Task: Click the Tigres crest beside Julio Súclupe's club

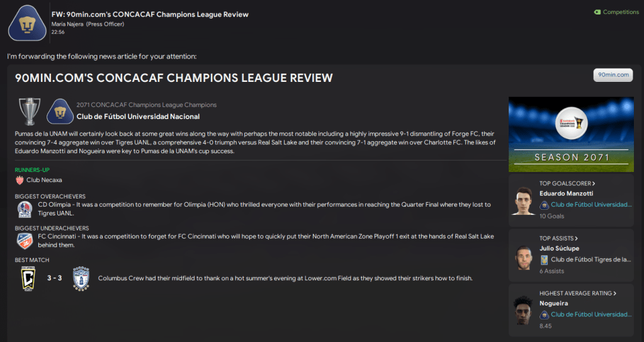Action: 544,259
